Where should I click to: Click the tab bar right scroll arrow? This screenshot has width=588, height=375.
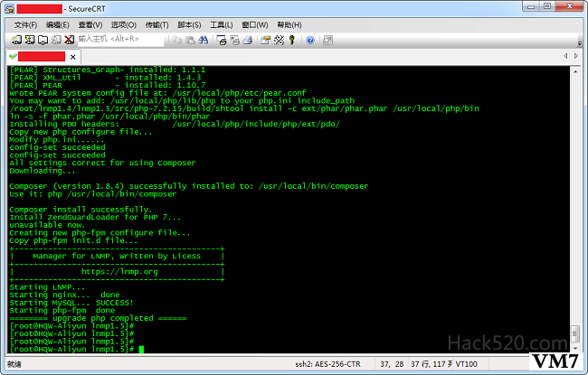coord(576,56)
